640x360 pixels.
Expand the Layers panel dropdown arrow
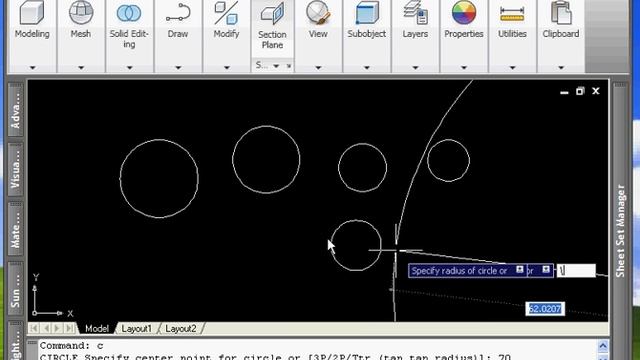tap(415, 67)
